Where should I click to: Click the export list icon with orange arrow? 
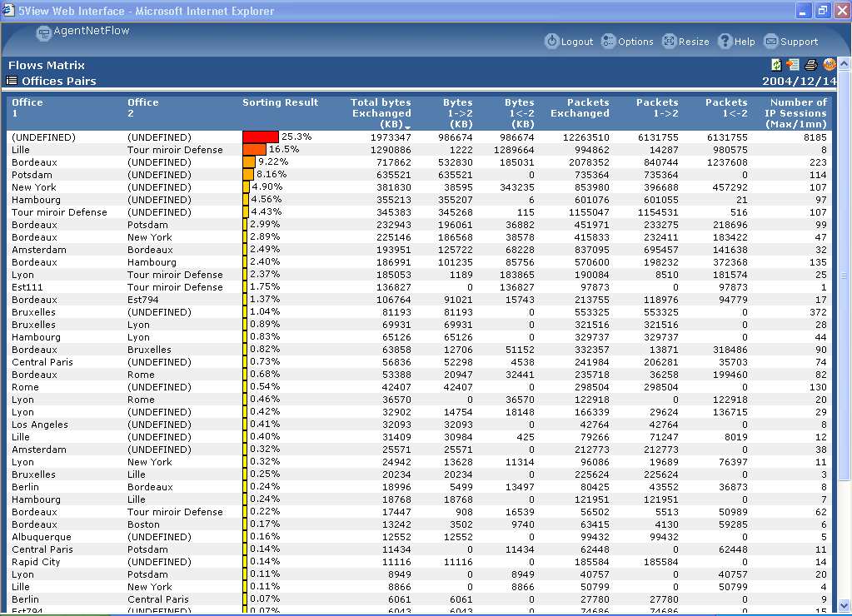click(x=793, y=65)
